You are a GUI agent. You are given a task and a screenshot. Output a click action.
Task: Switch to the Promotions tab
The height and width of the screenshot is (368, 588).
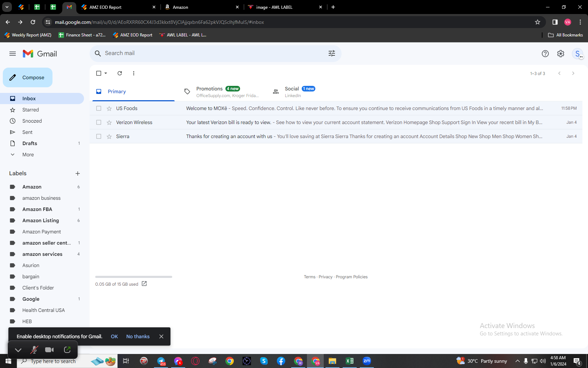point(223,91)
